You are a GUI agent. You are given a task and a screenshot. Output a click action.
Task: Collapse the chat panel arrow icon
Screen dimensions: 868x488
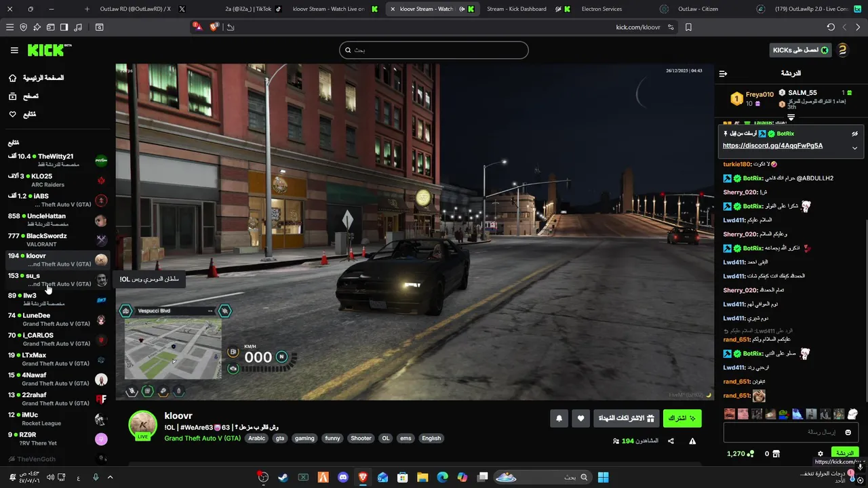click(x=723, y=73)
